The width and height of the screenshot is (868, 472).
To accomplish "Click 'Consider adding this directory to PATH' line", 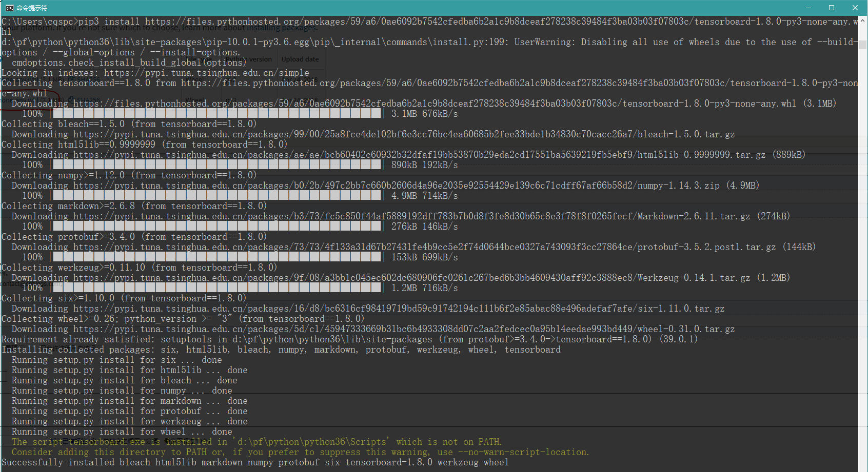I will point(301,452).
